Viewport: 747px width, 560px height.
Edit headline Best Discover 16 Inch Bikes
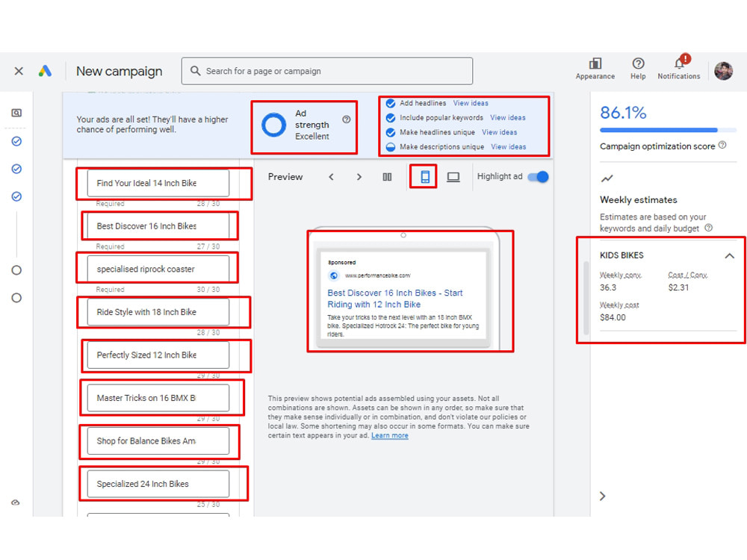click(158, 226)
